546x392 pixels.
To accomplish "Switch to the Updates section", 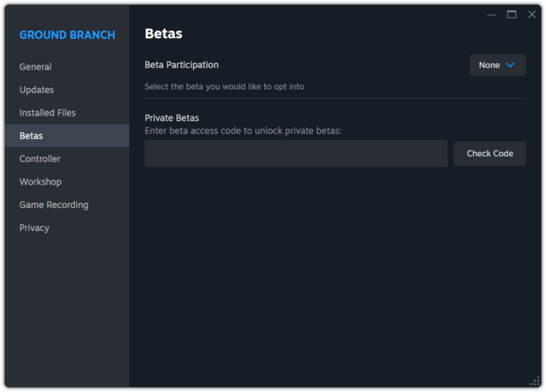I will point(37,89).
